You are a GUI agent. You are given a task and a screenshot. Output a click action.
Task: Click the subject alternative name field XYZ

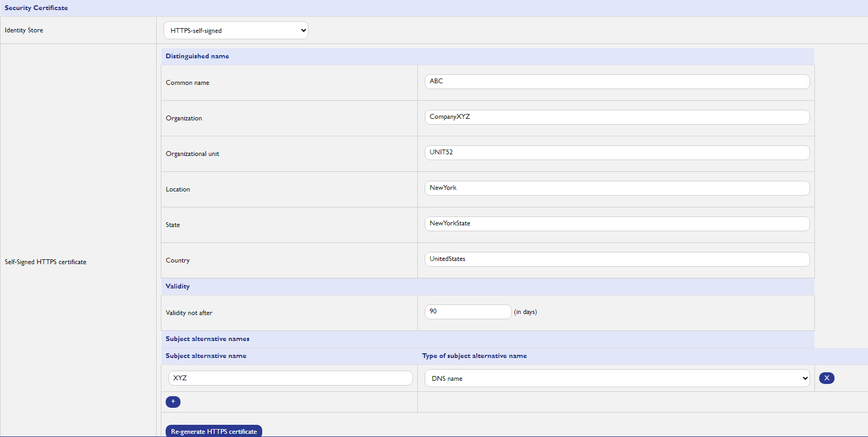[x=290, y=378]
